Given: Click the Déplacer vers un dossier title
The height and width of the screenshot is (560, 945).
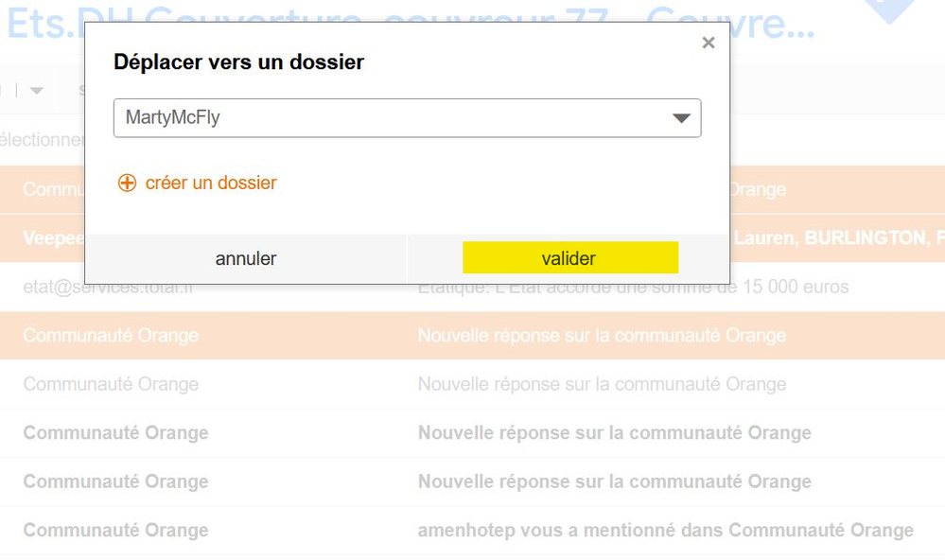Looking at the screenshot, I should point(238,62).
